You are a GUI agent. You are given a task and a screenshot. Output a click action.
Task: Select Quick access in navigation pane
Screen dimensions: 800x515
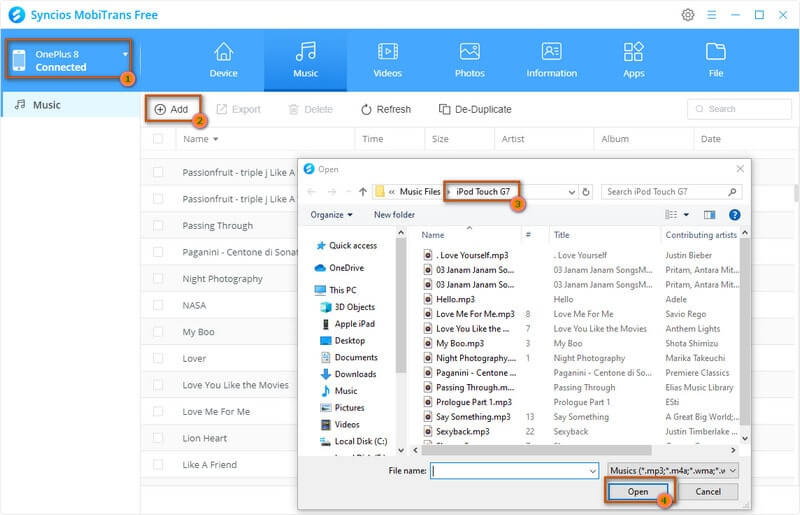click(347, 246)
